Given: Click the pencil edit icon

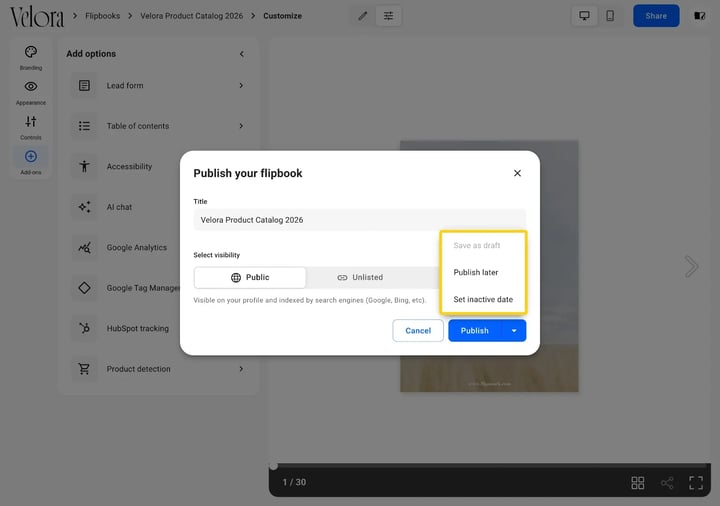Looking at the screenshot, I should click(363, 16).
